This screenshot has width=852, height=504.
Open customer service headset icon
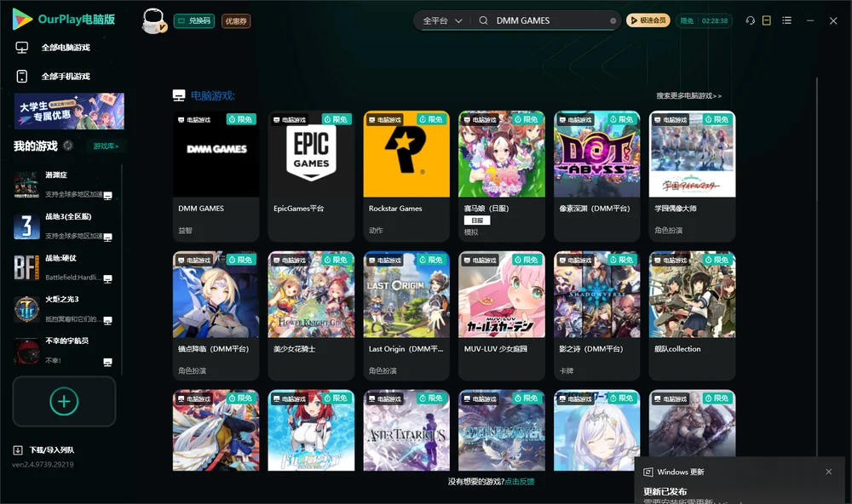point(751,20)
